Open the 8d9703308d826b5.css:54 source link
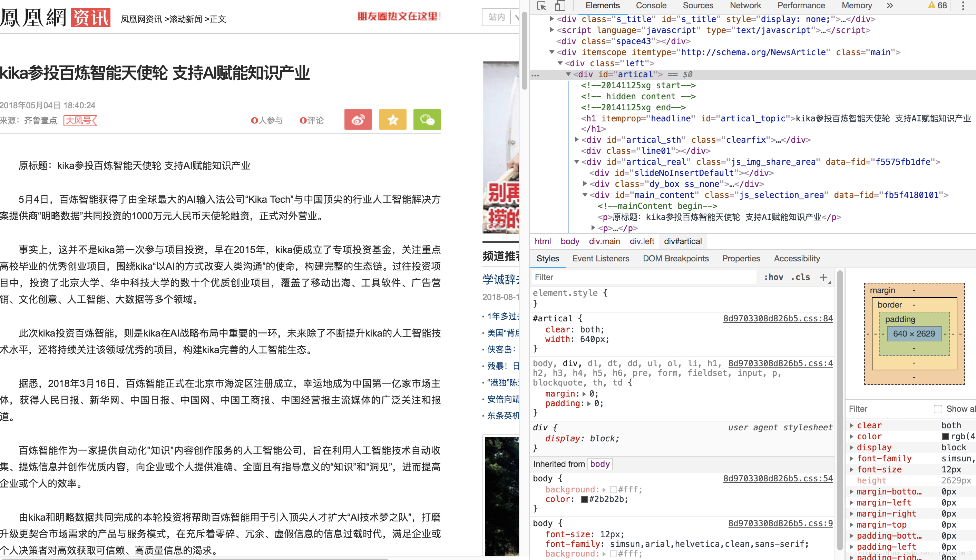This screenshot has width=976, height=560. coord(778,479)
